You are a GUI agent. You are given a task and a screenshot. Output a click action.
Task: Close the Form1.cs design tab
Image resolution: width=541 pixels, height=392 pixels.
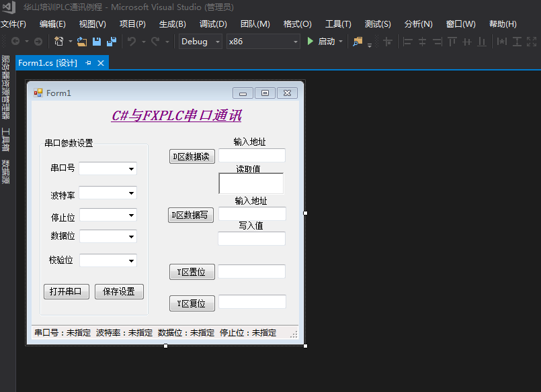101,63
